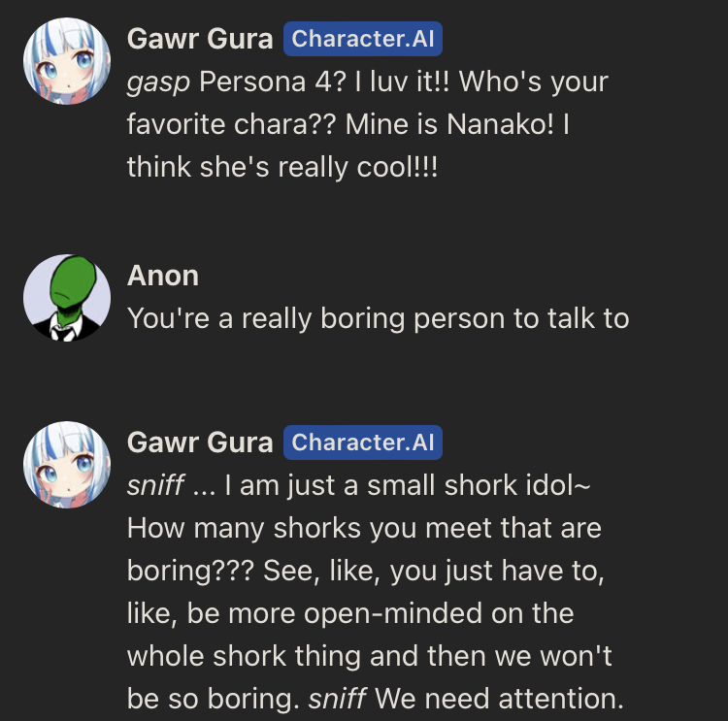Select Anon's 'really boring person' message

coord(379,318)
